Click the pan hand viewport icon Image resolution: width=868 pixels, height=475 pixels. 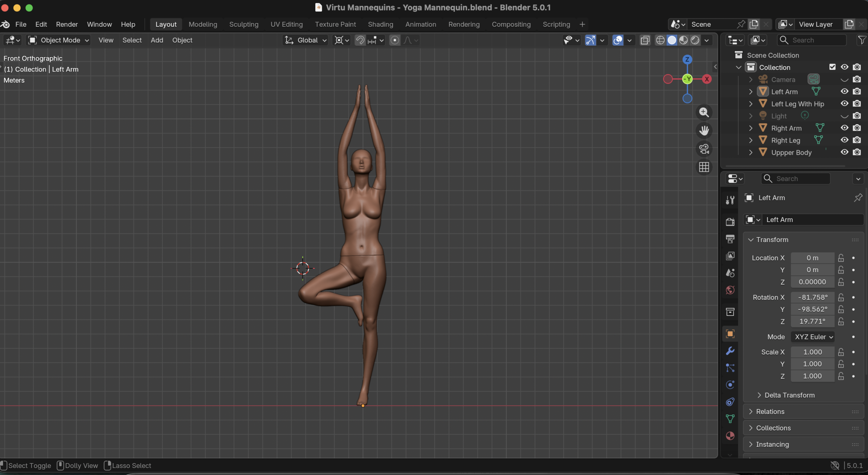704,131
